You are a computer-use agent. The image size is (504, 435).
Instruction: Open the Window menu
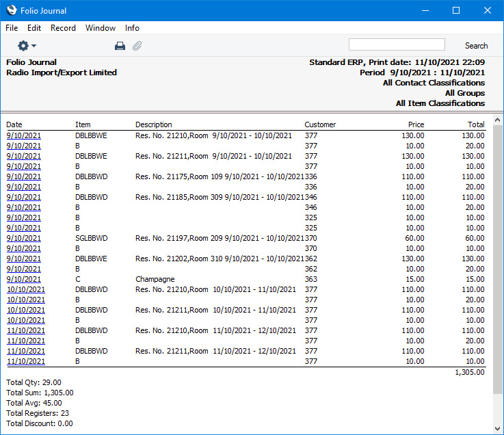point(101,28)
